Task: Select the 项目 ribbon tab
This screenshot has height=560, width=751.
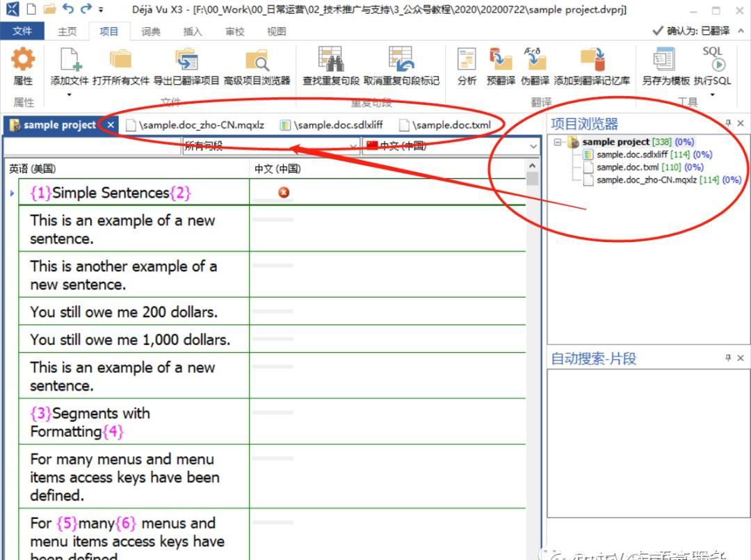Action: [108, 31]
